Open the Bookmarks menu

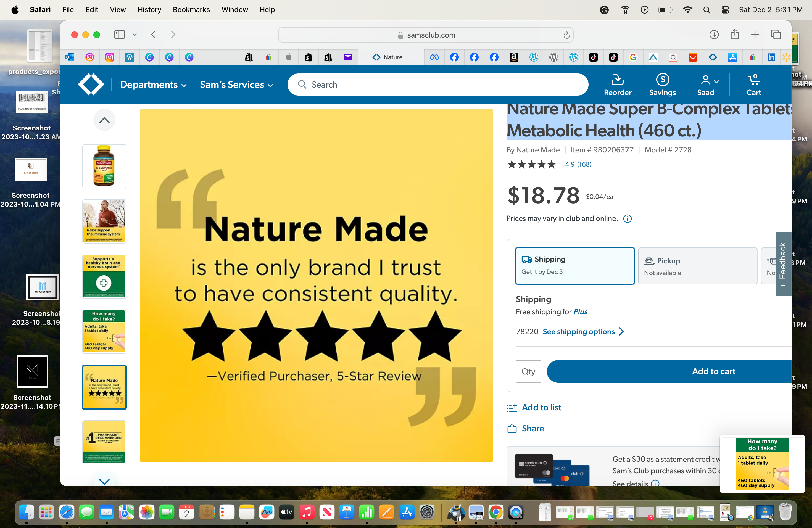point(191,10)
